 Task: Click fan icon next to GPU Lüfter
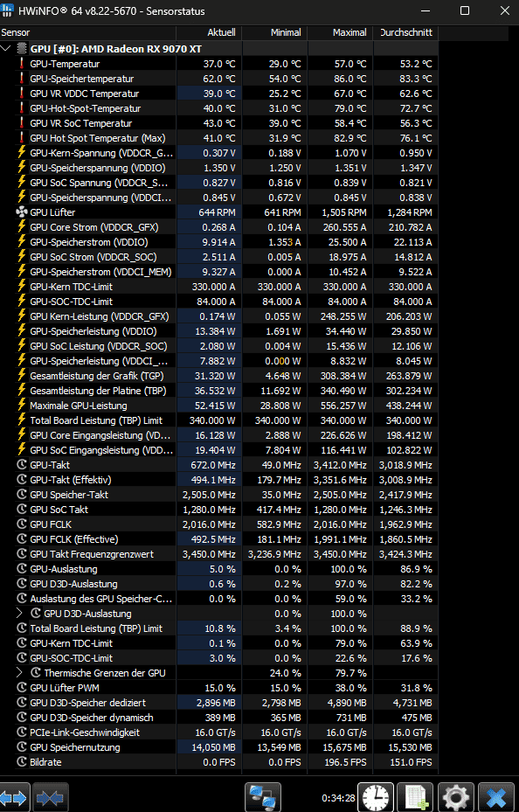(x=22, y=212)
